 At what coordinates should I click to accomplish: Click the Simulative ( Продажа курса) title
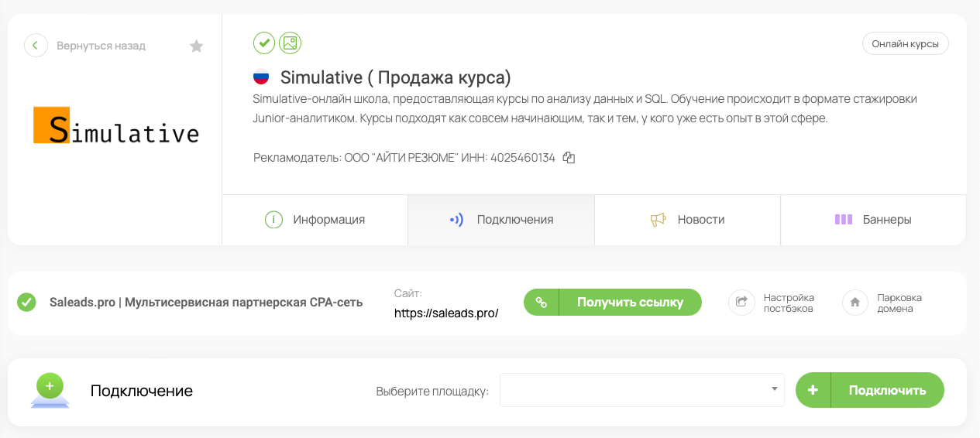[x=396, y=77]
